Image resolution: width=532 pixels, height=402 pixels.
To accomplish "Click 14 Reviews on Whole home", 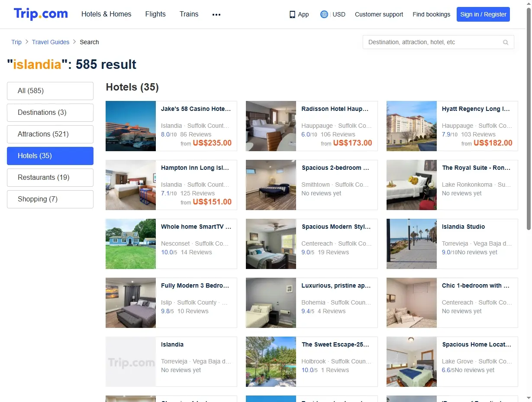I will pos(197,253).
